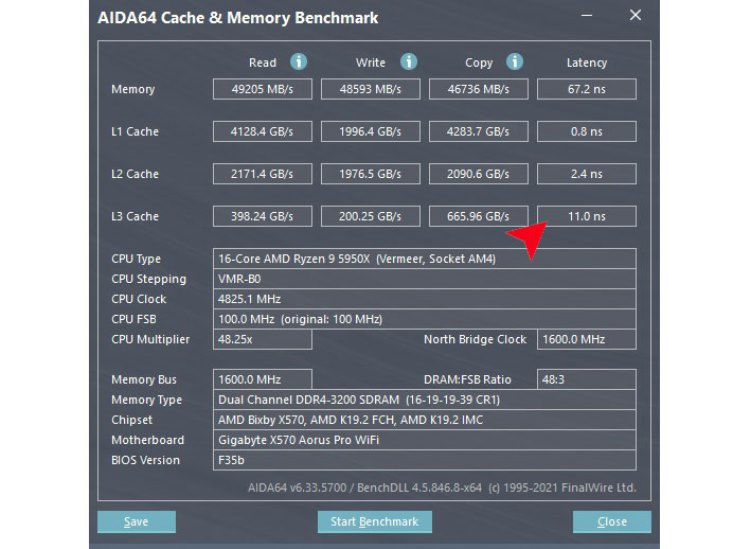Click the Memory Latency field showing 67.2 ns
The image size is (750, 549).
click(586, 89)
